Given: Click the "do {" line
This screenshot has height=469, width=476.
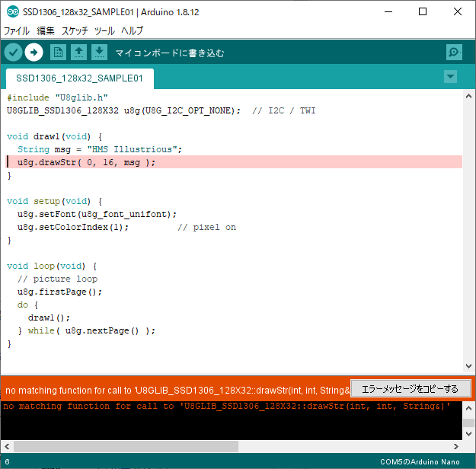Looking at the screenshot, I should click(27, 305).
